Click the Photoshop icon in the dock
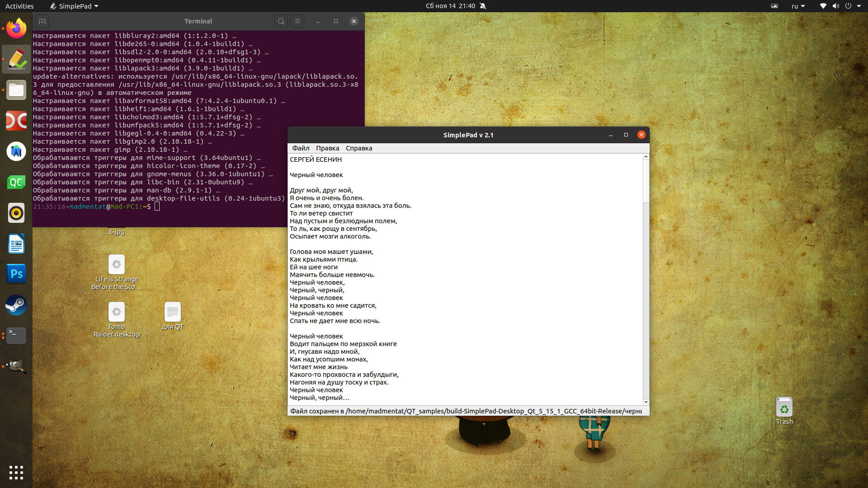The height and width of the screenshot is (488, 868). tap(15, 273)
